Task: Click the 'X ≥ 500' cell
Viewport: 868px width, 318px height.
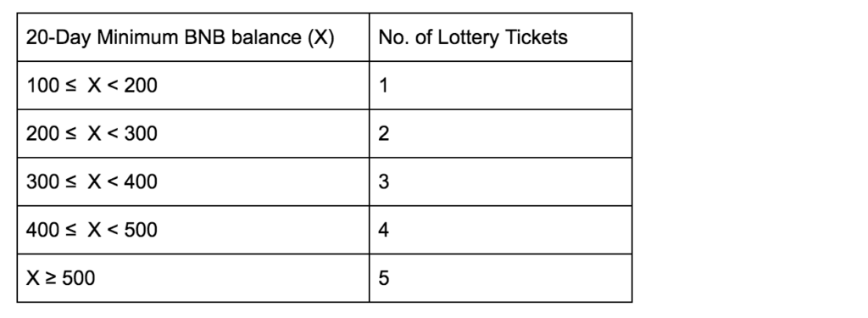Action: (x=193, y=278)
